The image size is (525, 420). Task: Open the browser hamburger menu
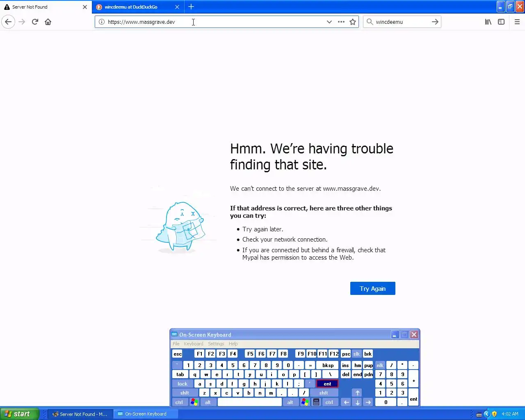pyautogui.click(x=517, y=22)
